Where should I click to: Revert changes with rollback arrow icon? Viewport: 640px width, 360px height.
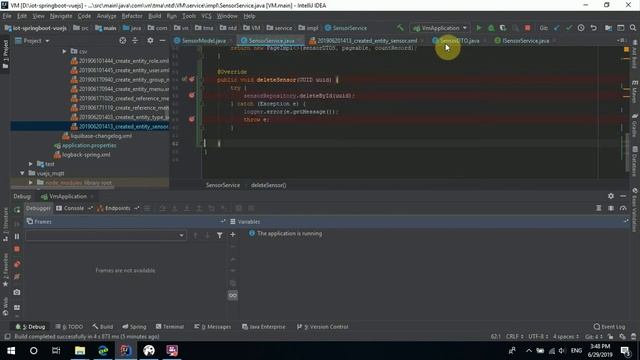[x=593, y=28]
